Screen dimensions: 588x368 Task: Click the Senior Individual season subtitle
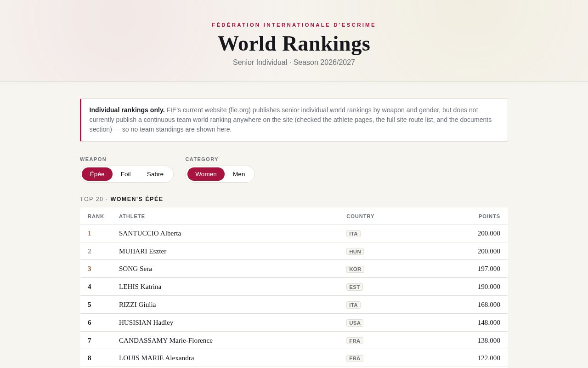(294, 63)
